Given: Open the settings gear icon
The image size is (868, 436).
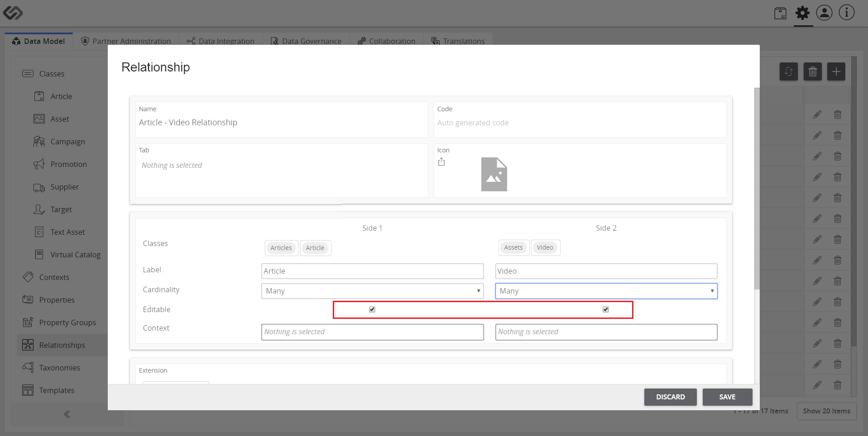Looking at the screenshot, I should tap(802, 13).
